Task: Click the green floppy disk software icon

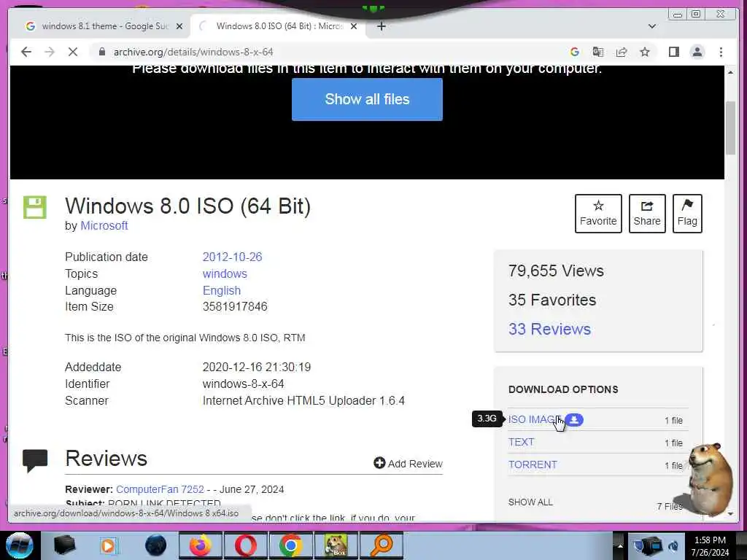Action: (35, 207)
